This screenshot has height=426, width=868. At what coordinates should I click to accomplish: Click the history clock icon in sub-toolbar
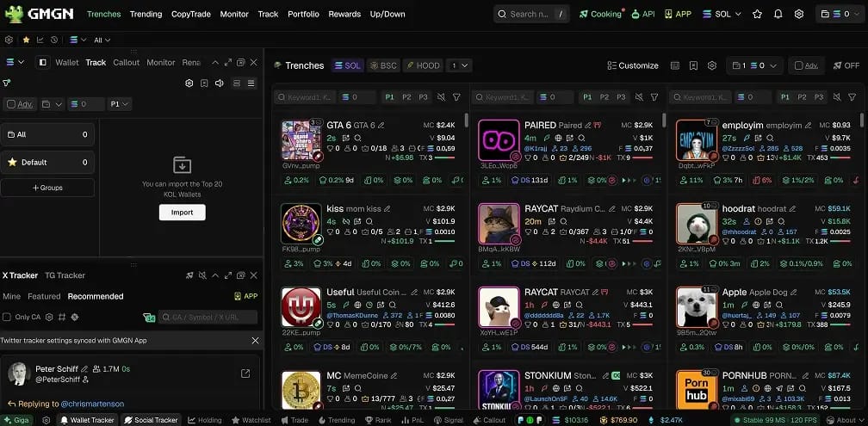point(54,40)
